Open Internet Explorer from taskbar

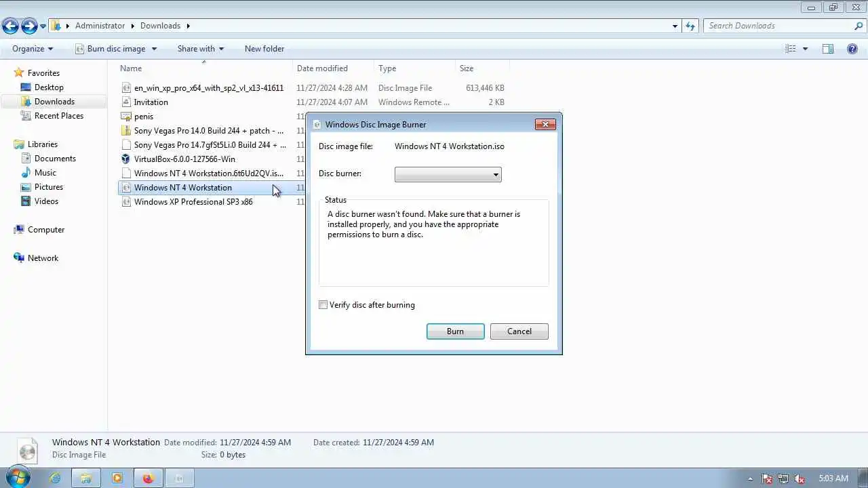[55, 478]
